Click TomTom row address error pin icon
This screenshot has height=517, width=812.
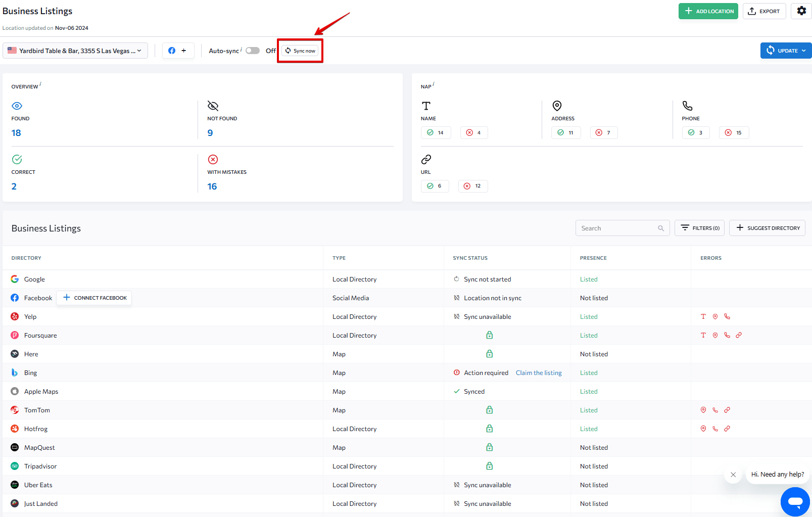point(703,410)
